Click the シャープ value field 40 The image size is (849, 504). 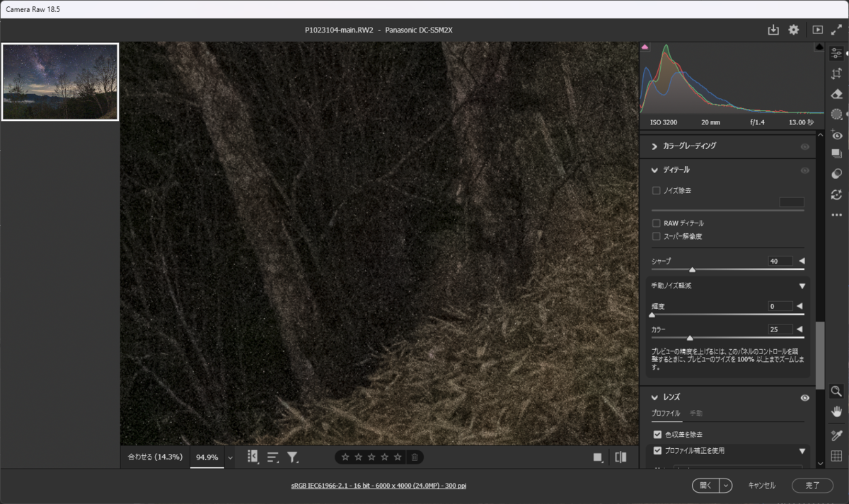(780, 262)
